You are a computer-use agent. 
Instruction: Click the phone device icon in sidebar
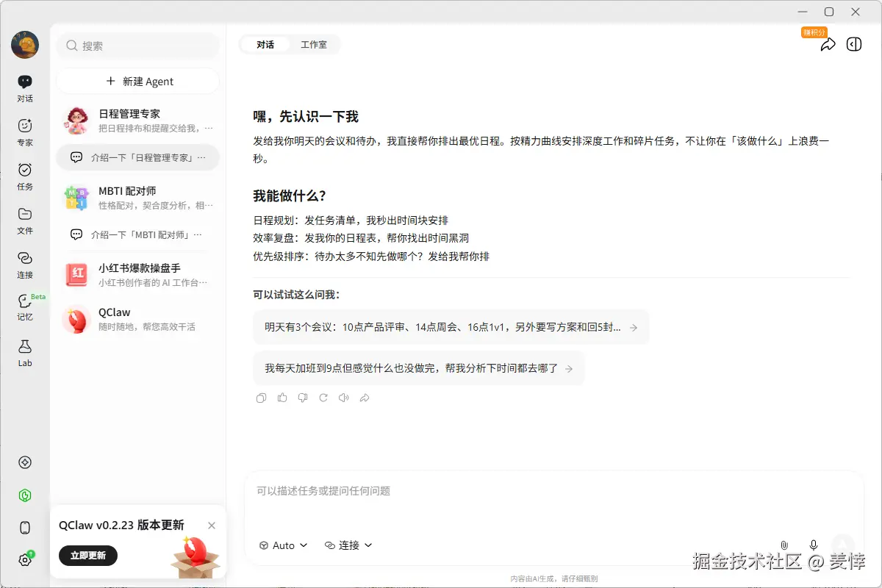coord(25,528)
